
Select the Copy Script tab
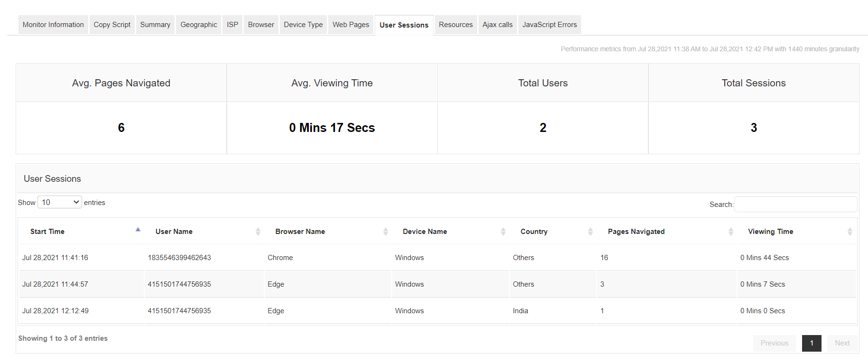click(x=112, y=25)
